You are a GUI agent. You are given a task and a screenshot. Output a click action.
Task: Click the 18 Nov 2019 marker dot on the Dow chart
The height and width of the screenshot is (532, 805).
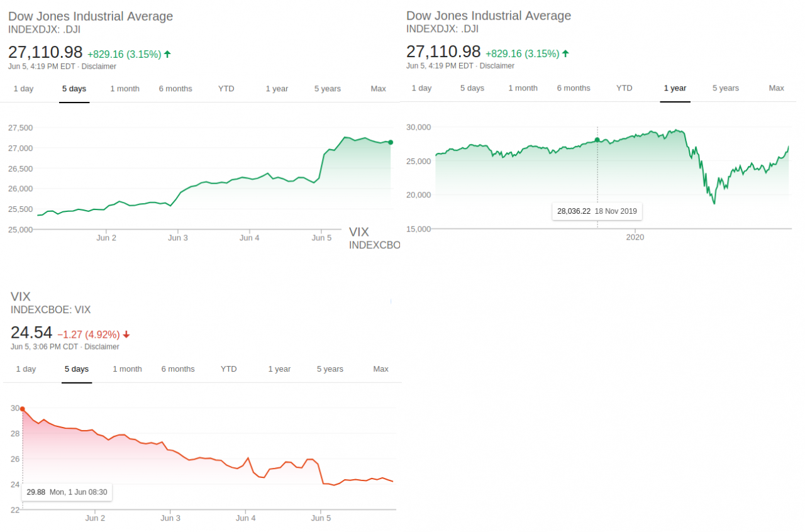597,140
